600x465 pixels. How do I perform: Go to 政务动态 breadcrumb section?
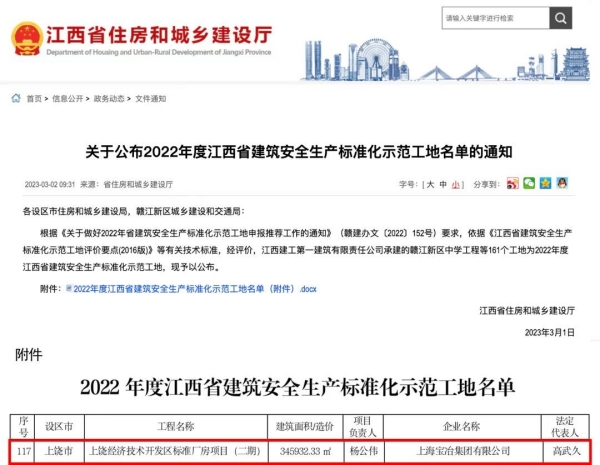(109, 99)
